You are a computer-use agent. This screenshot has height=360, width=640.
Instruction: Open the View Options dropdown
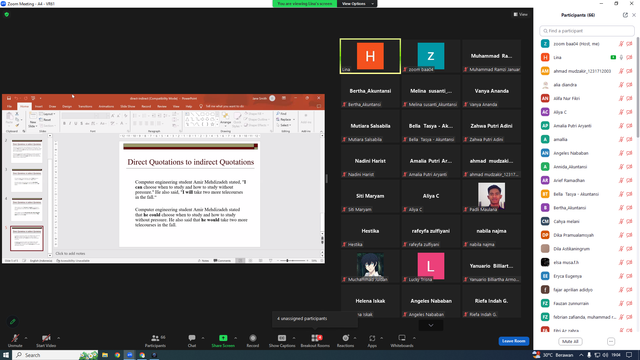tap(357, 4)
